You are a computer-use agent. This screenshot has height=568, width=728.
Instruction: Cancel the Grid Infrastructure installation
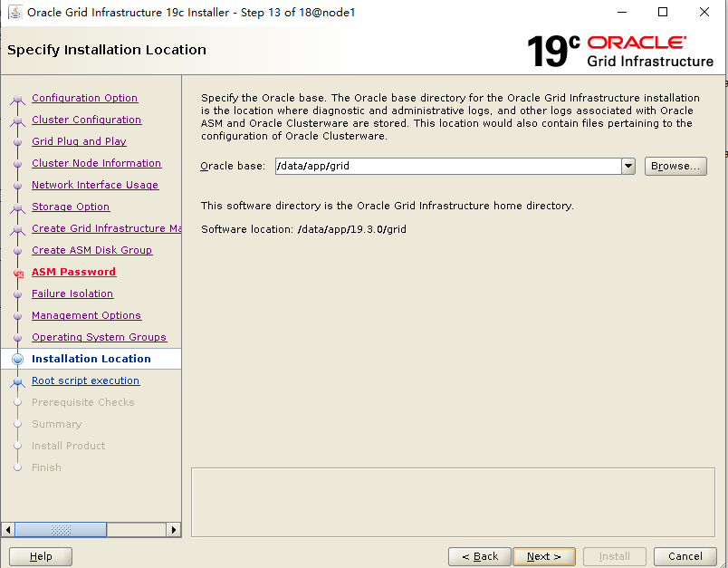685,556
